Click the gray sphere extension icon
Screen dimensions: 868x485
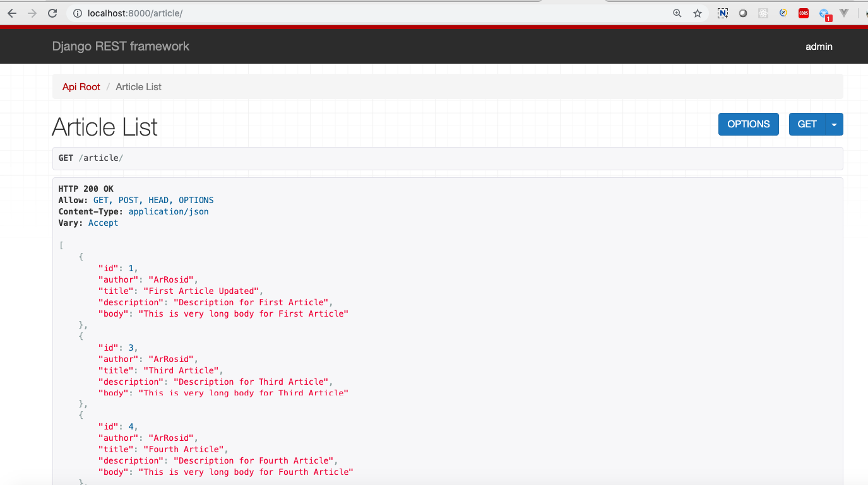[743, 13]
